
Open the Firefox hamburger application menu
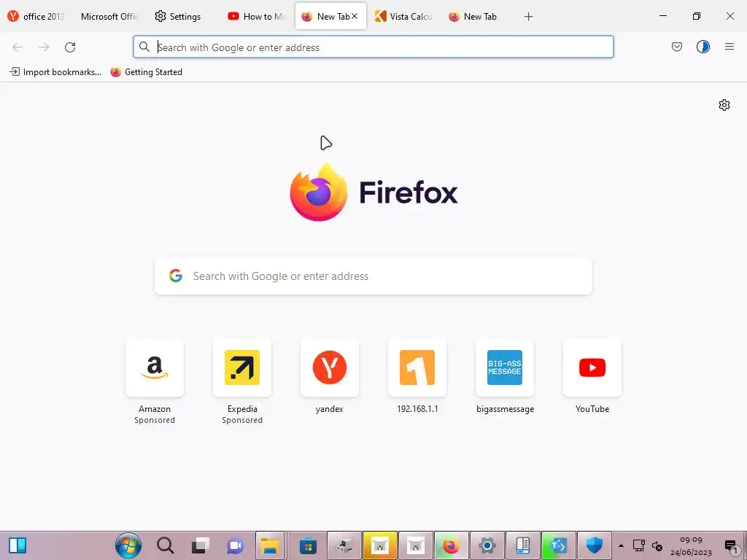point(729,47)
